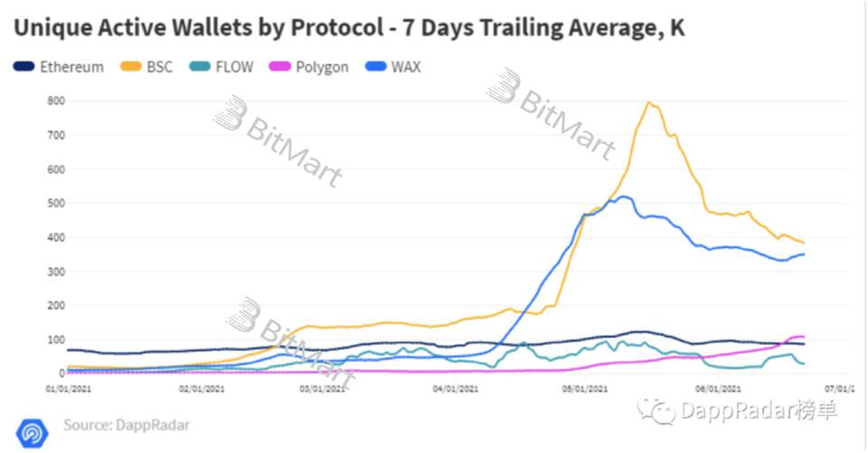Click the Source: DappRadar text
Viewport: 868px width, 453px height.
tap(127, 425)
